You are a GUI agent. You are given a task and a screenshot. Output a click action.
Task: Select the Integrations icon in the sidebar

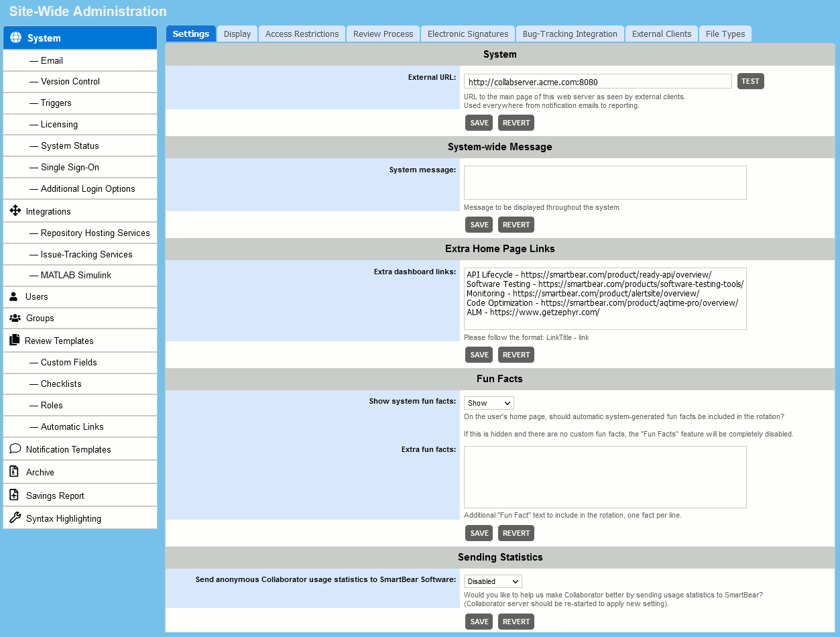point(15,211)
